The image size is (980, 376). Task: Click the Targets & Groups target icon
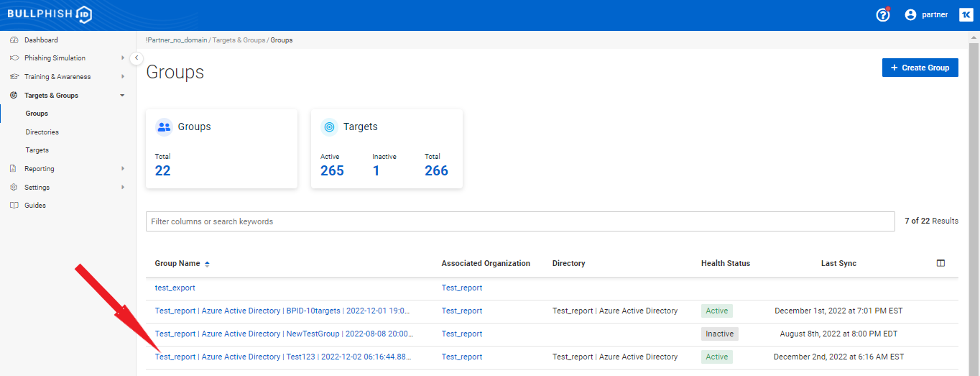[x=14, y=95]
